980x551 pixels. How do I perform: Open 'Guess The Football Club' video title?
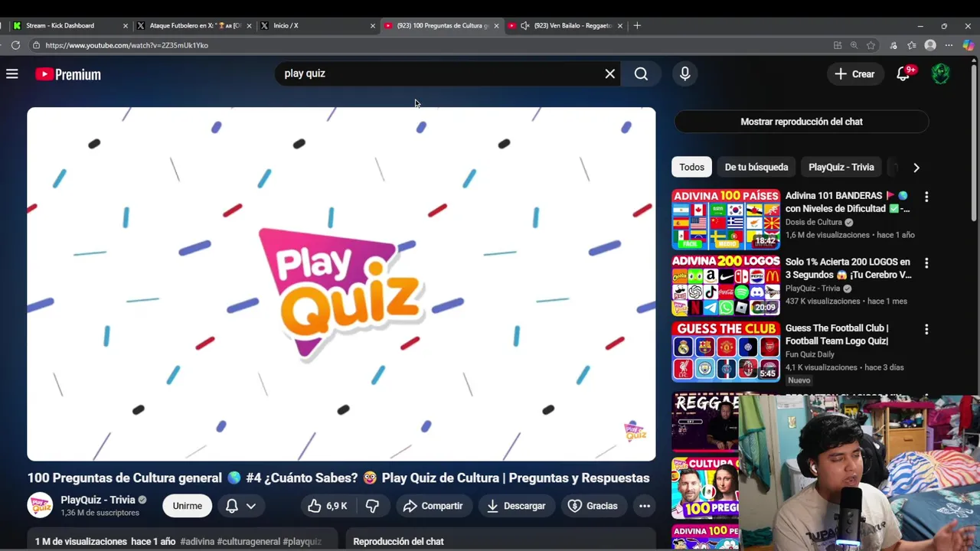(837, 334)
